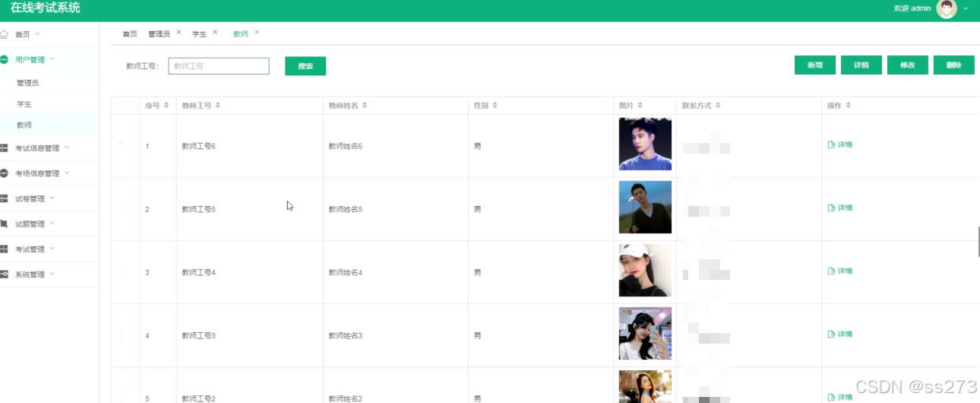Click the 试题管理 sidebar icon
Image resolution: width=980 pixels, height=403 pixels.
[4, 224]
